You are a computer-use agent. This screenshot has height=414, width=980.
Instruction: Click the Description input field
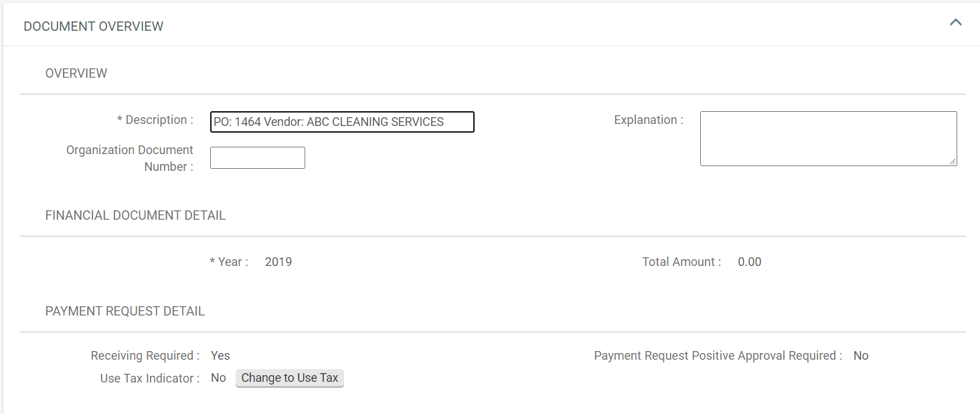pyautogui.click(x=341, y=122)
